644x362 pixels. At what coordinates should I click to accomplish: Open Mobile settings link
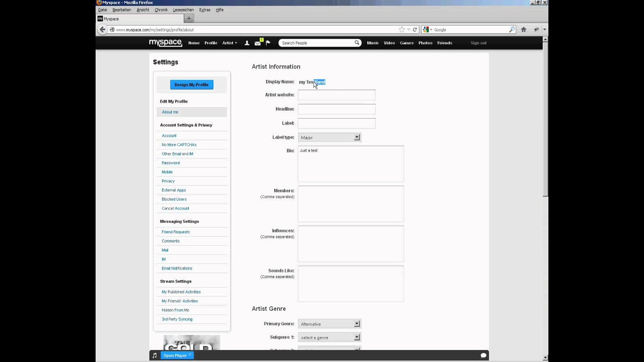[x=167, y=172]
